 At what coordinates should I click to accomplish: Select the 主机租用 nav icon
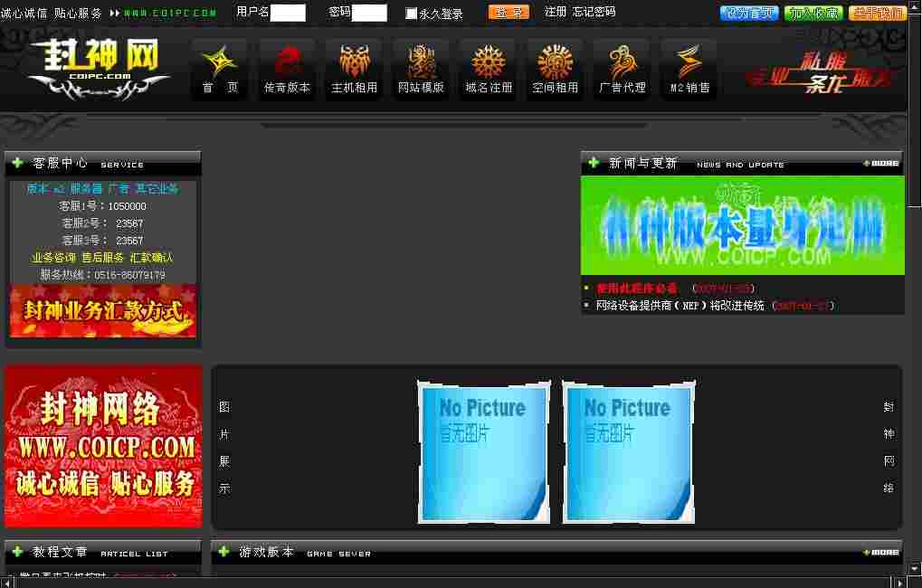tap(354, 62)
